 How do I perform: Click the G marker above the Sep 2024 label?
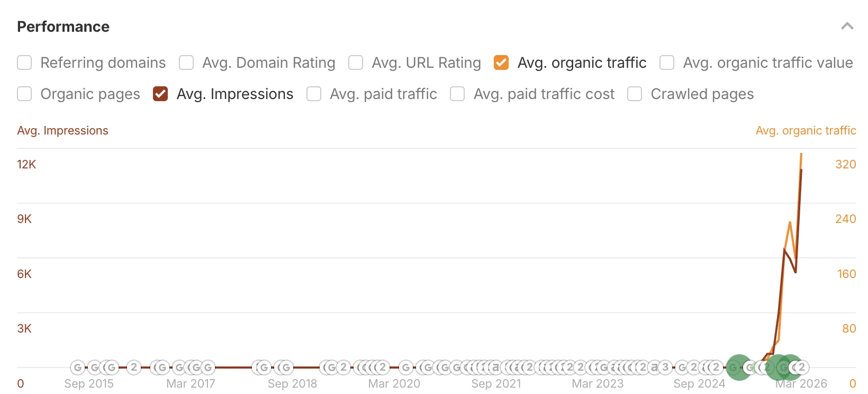683,367
